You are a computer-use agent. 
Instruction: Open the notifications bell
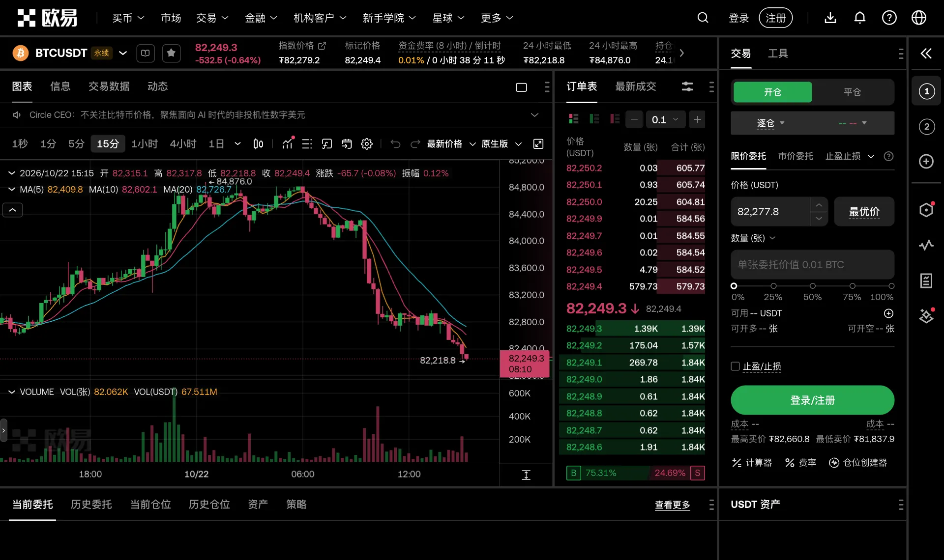tap(859, 18)
